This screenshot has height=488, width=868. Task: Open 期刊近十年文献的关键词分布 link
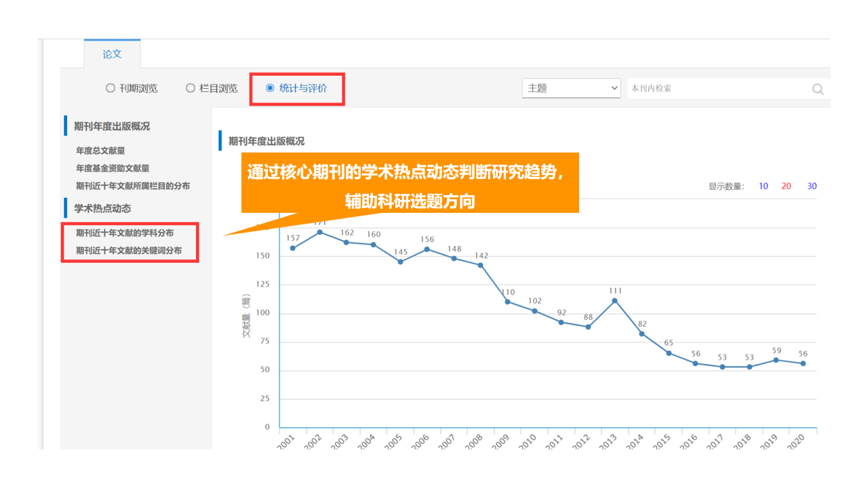coord(129,251)
